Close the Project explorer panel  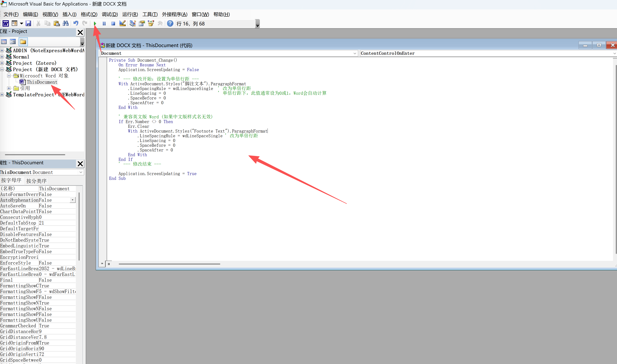pos(80,32)
